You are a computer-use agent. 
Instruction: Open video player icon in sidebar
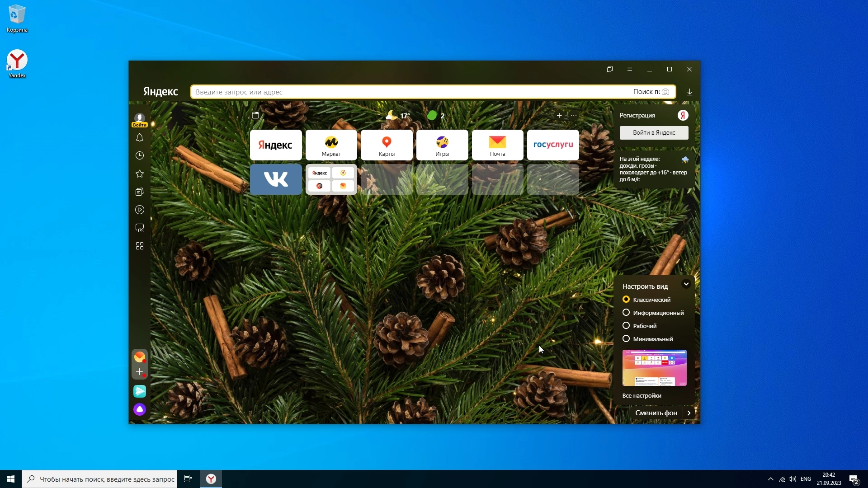pyautogui.click(x=140, y=210)
